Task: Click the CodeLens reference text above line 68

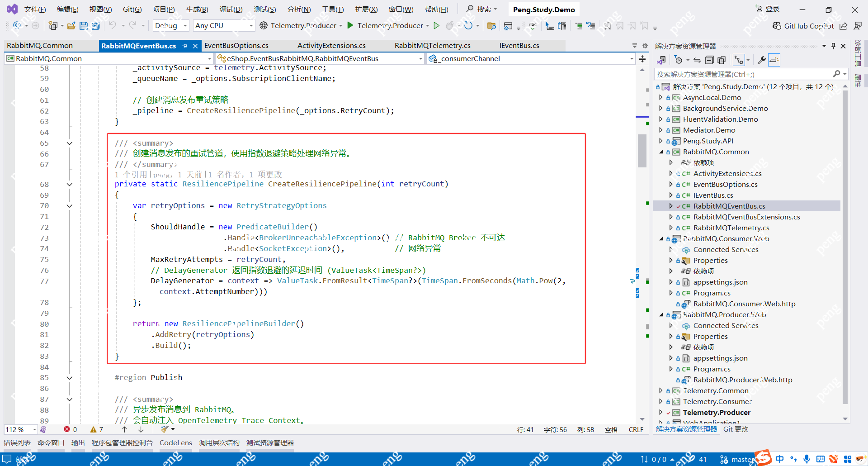Action: tap(198, 175)
